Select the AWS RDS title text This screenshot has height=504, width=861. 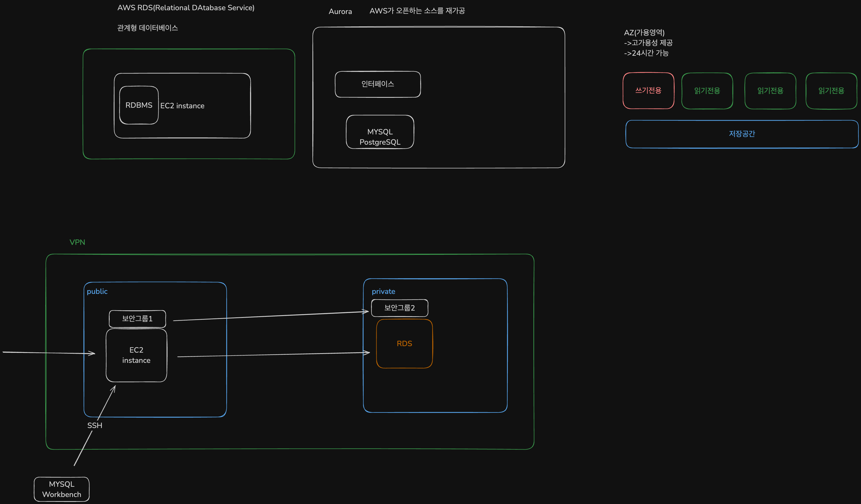186,8
